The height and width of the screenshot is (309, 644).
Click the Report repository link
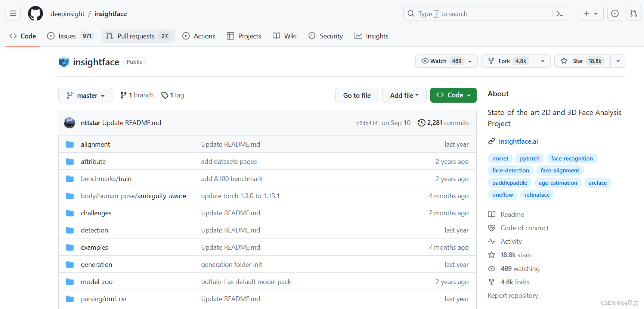click(x=513, y=296)
